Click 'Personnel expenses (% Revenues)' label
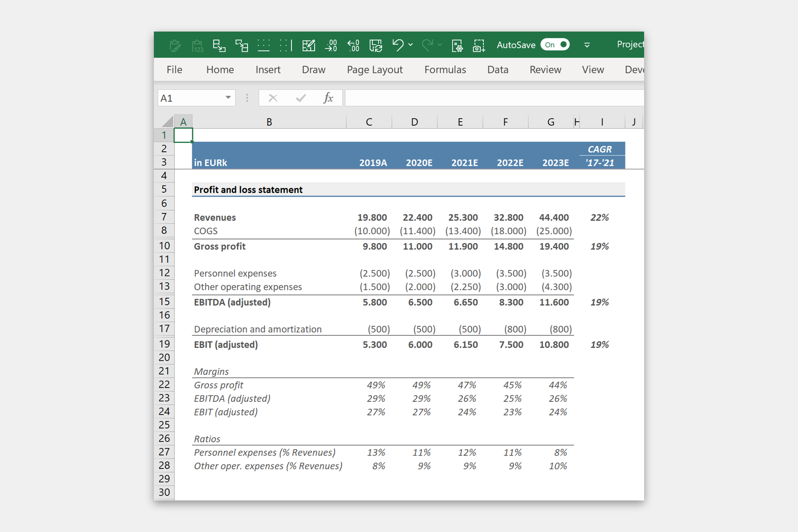The width and height of the screenshot is (798, 532). click(264, 452)
